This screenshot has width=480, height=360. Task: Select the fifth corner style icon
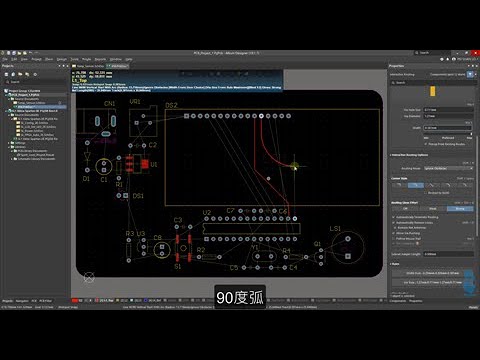pyautogui.click(x=465, y=185)
